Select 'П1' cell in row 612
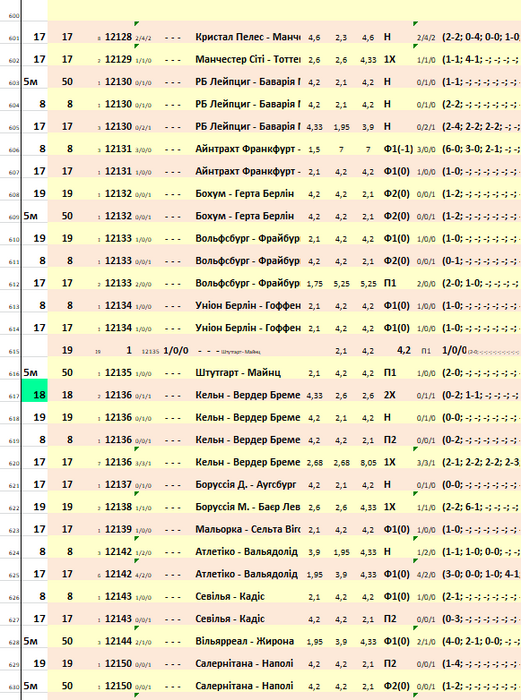Screen dimensions: 521x700 [x=390, y=283]
